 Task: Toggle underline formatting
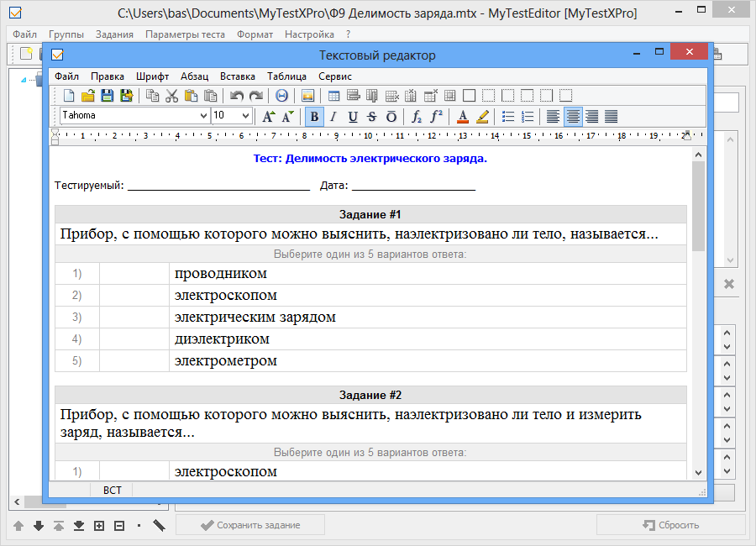point(353,116)
